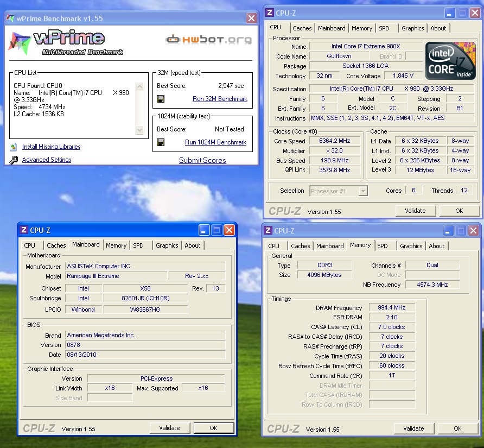The image size is (484, 448).
Task: Click Z icon in Mainboard window title
Action: coord(24,230)
